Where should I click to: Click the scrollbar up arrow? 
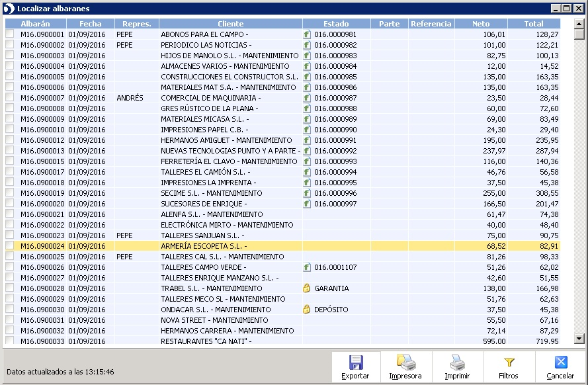(579, 24)
